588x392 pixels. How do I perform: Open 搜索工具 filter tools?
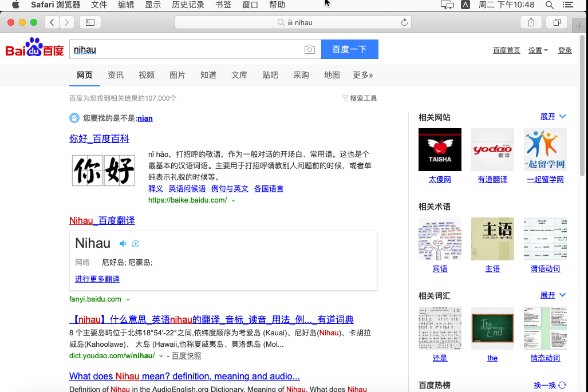click(360, 98)
